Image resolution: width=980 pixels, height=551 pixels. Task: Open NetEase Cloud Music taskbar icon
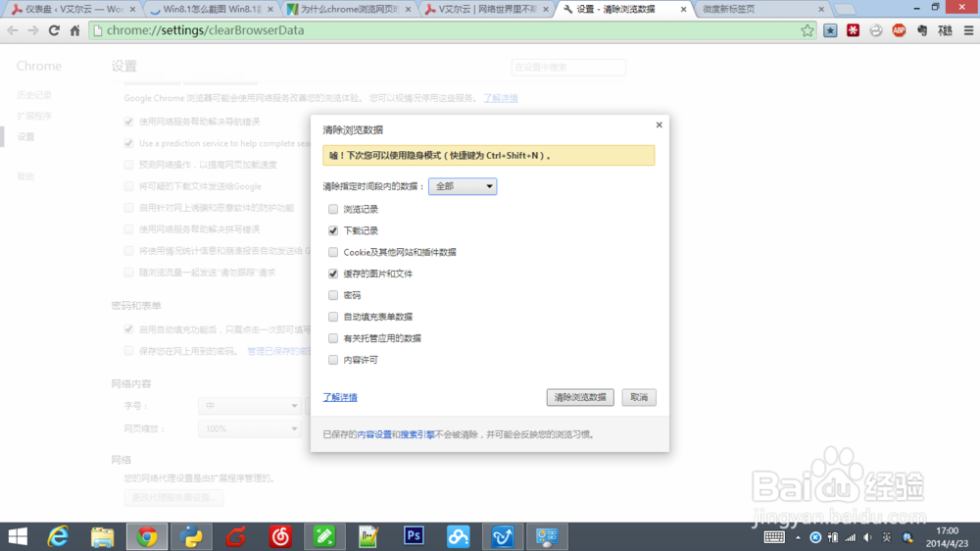tap(280, 536)
